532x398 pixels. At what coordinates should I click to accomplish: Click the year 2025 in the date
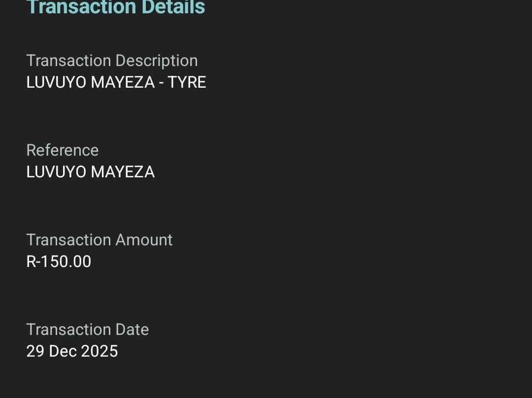[99, 351]
